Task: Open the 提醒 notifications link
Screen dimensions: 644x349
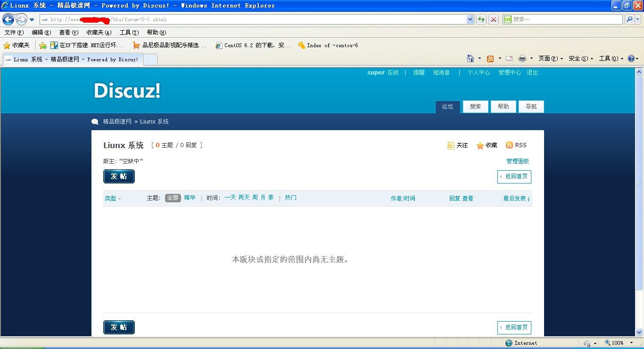Action: [419, 73]
